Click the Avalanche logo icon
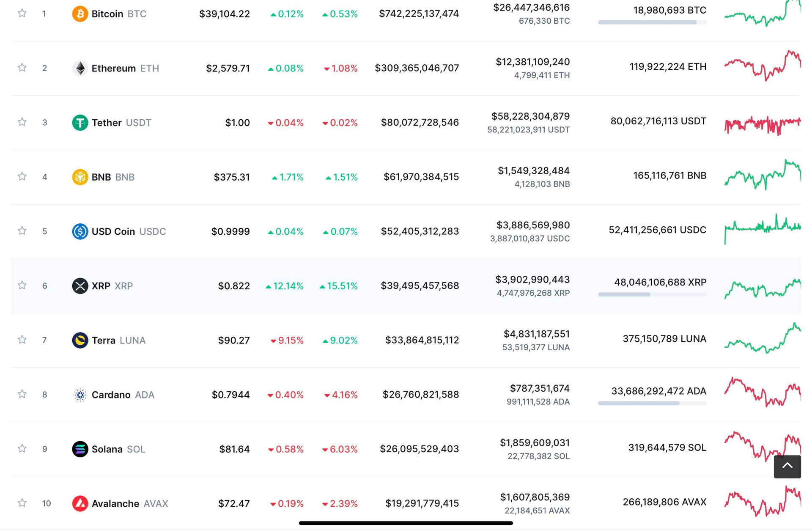The image size is (812, 530). click(x=80, y=503)
